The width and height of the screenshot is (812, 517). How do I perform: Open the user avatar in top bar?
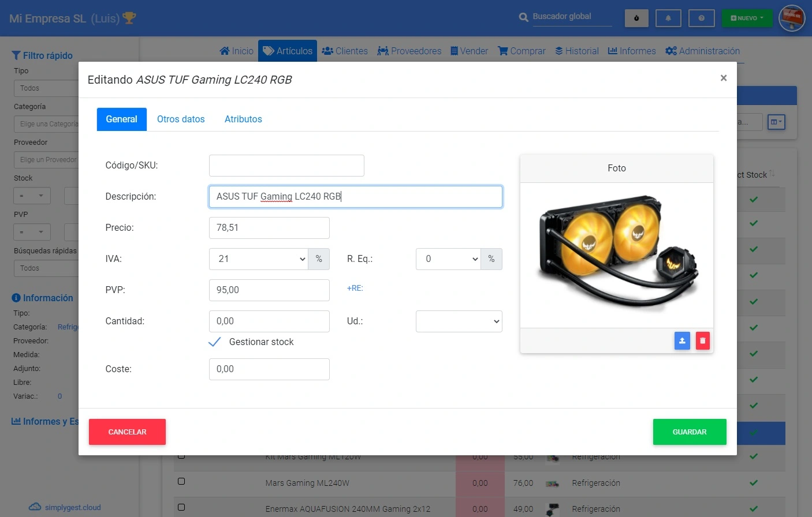point(791,18)
